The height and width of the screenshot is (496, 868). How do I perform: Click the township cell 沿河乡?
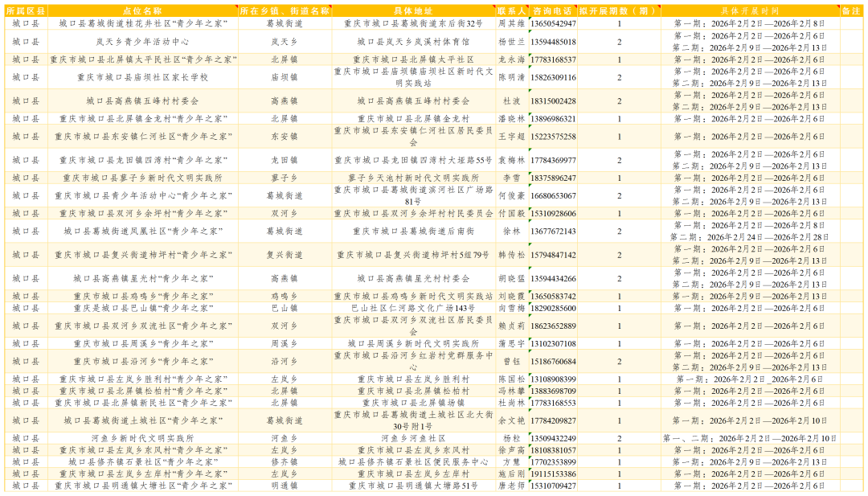[285, 362]
